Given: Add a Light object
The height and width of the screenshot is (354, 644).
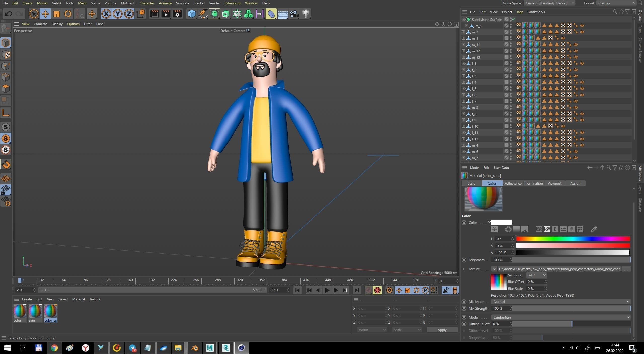Looking at the screenshot, I should coord(306,14).
